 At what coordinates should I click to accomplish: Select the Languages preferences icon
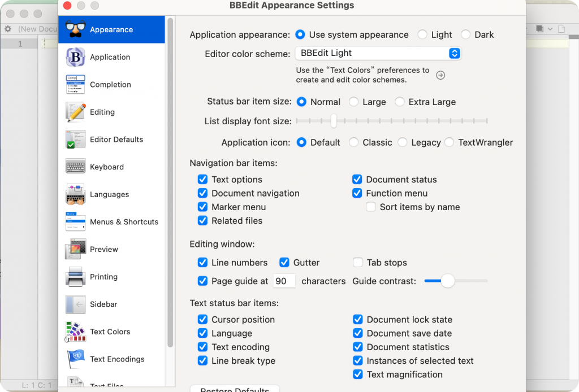[75, 194]
